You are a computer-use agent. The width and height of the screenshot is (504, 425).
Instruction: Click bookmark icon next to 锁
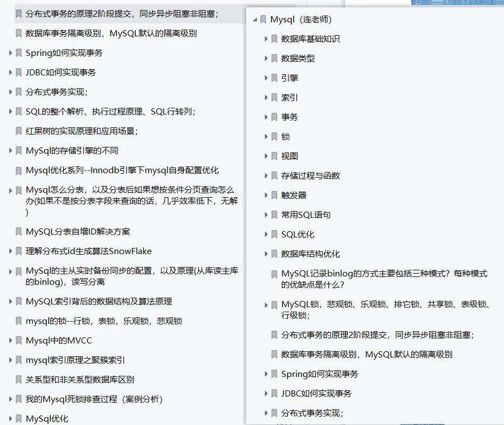pos(274,137)
